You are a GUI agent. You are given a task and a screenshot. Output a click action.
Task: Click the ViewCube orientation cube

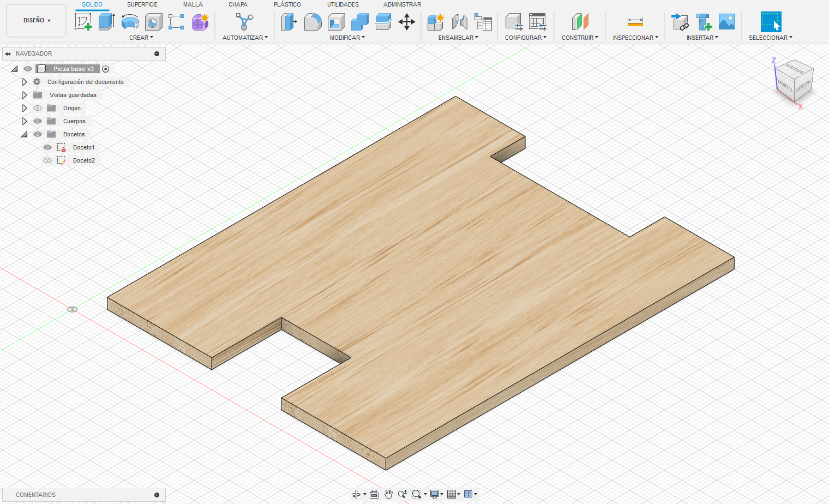pyautogui.click(x=795, y=80)
